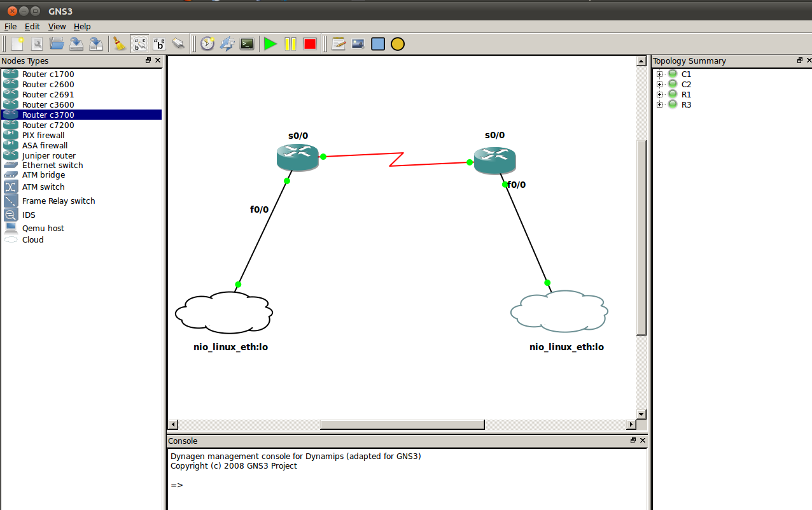Click the red serial link between routers
Image resolution: width=812 pixels, height=510 pixels.
[396, 159]
